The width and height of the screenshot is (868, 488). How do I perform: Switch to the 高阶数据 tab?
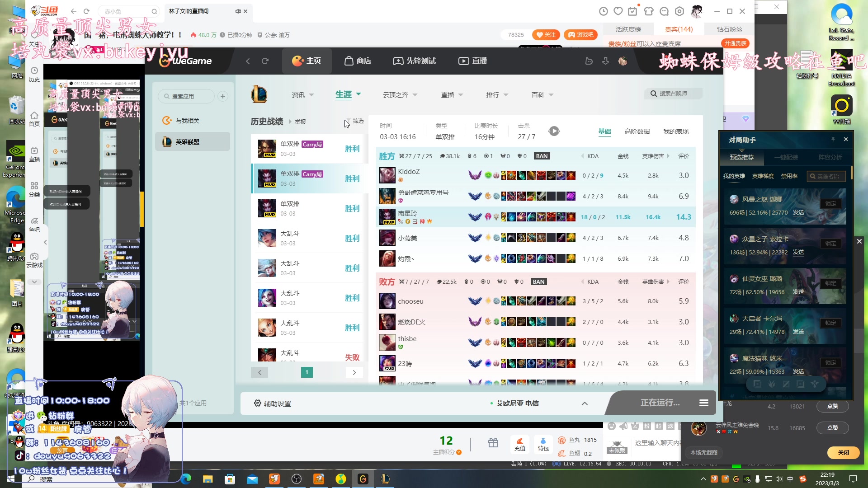point(637,131)
